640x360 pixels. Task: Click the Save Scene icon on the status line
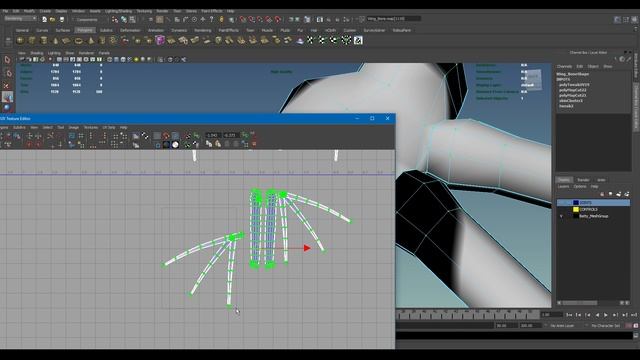pyautogui.click(x=62, y=19)
